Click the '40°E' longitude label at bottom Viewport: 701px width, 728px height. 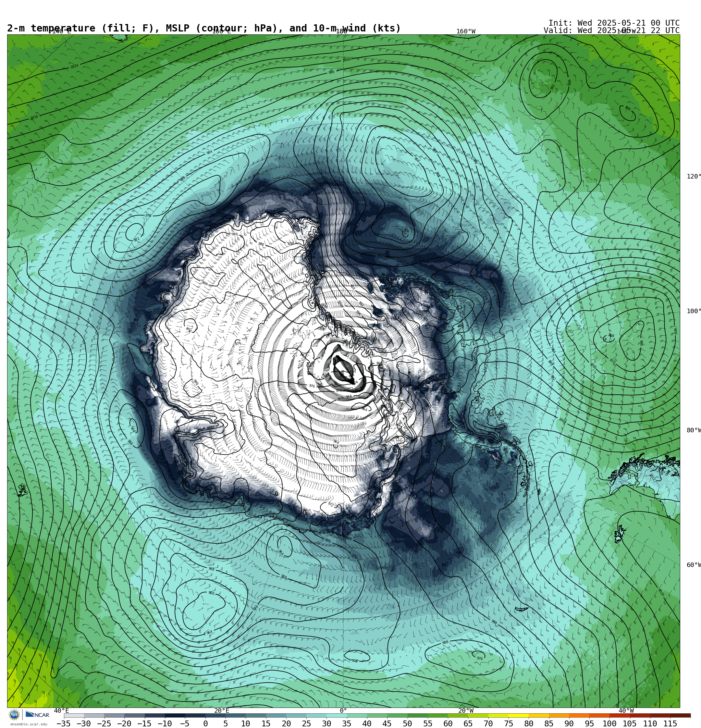(x=61, y=710)
